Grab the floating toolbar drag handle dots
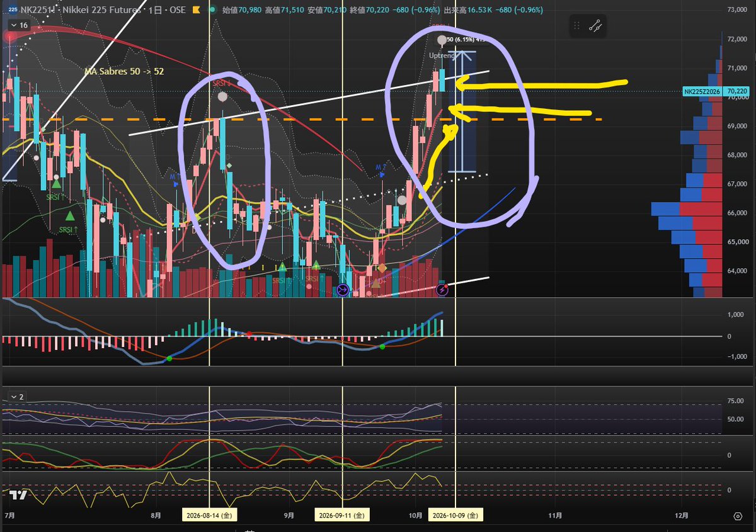Screen dimensions: 756x532 click(577, 26)
